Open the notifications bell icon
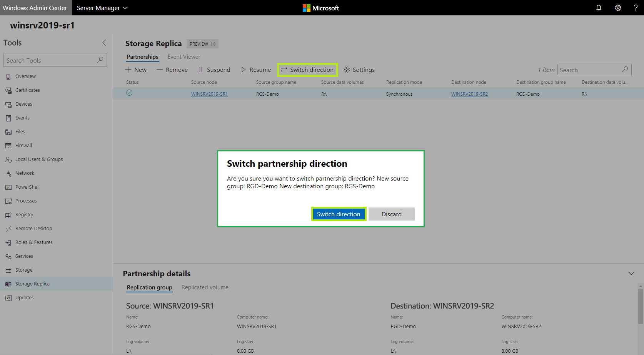This screenshot has height=355, width=644. point(599,8)
